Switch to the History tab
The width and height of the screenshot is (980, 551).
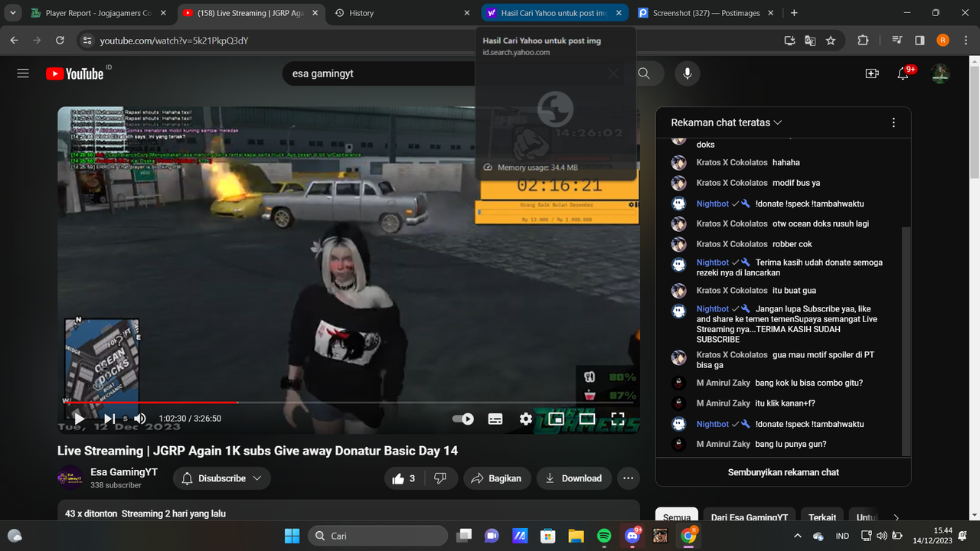pyautogui.click(x=402, y=13)
